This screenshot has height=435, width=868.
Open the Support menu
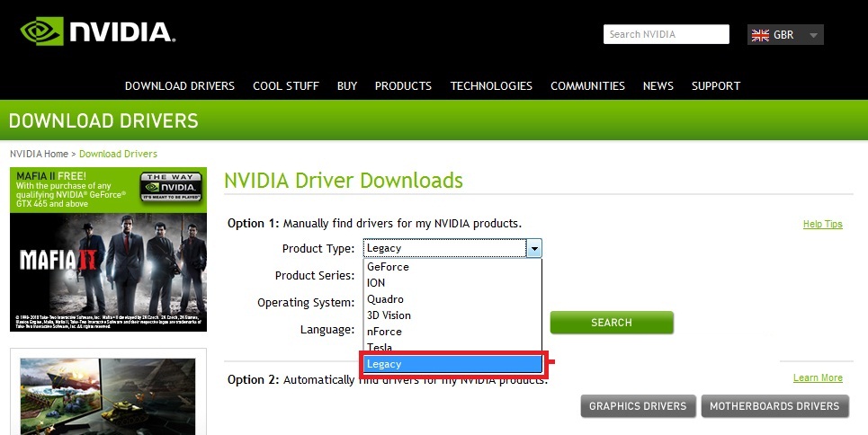[x=716, y=85]
